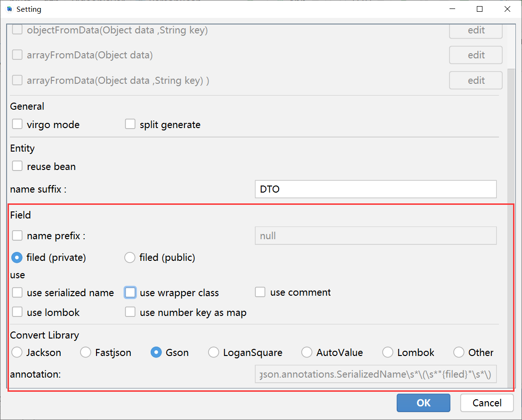Click the annotation: label
Viewport: 522px width, 420px height.
(35, 374)
